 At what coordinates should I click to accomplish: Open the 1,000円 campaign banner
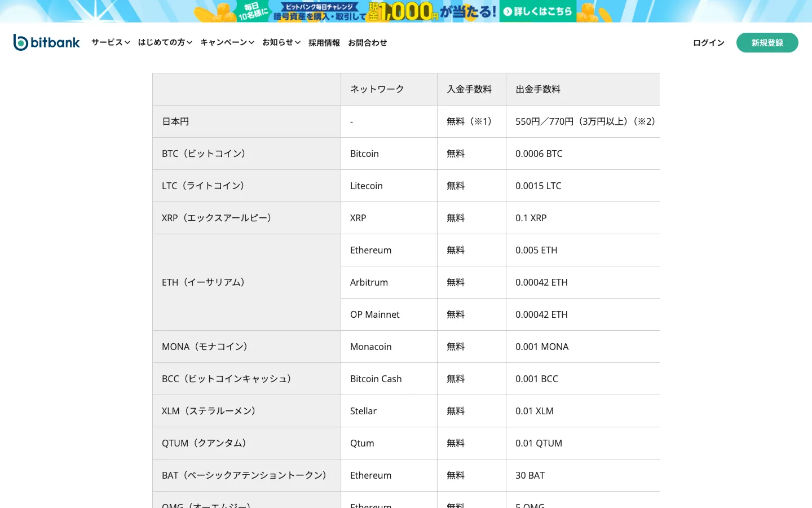click(x=406, y=11)
